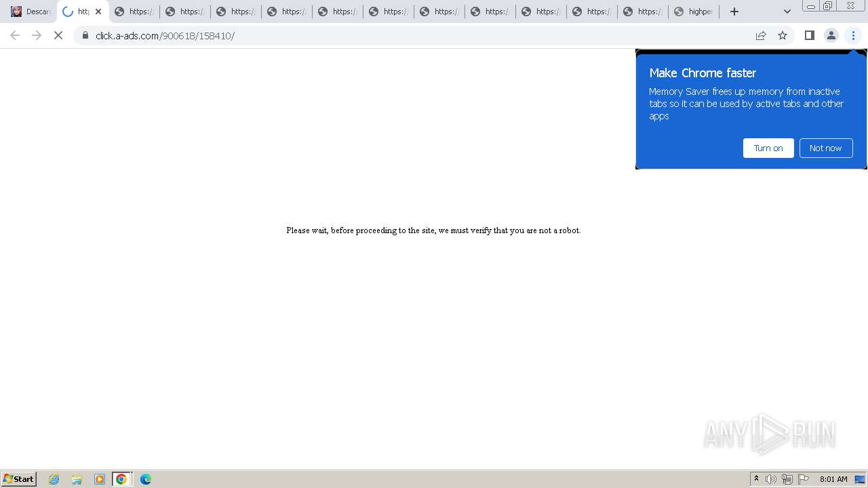Open a new tab
The image size is (868, 488).
tap(734, 12)
